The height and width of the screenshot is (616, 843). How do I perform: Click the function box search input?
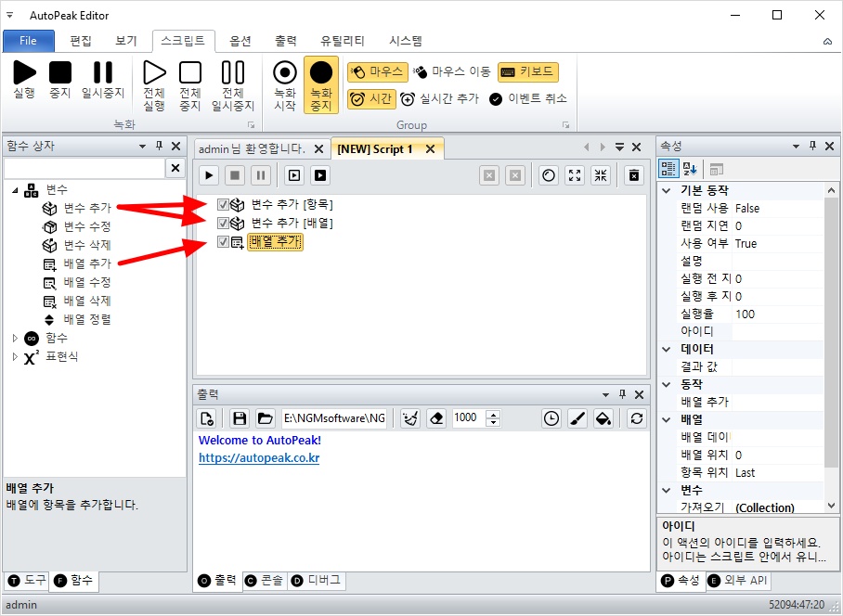(84, 168)
